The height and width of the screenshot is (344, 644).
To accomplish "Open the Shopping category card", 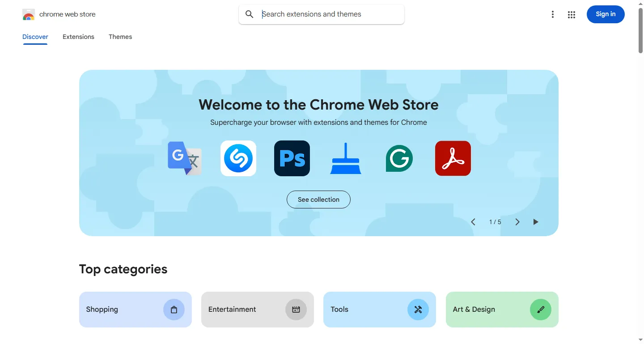I will [136, 310].
